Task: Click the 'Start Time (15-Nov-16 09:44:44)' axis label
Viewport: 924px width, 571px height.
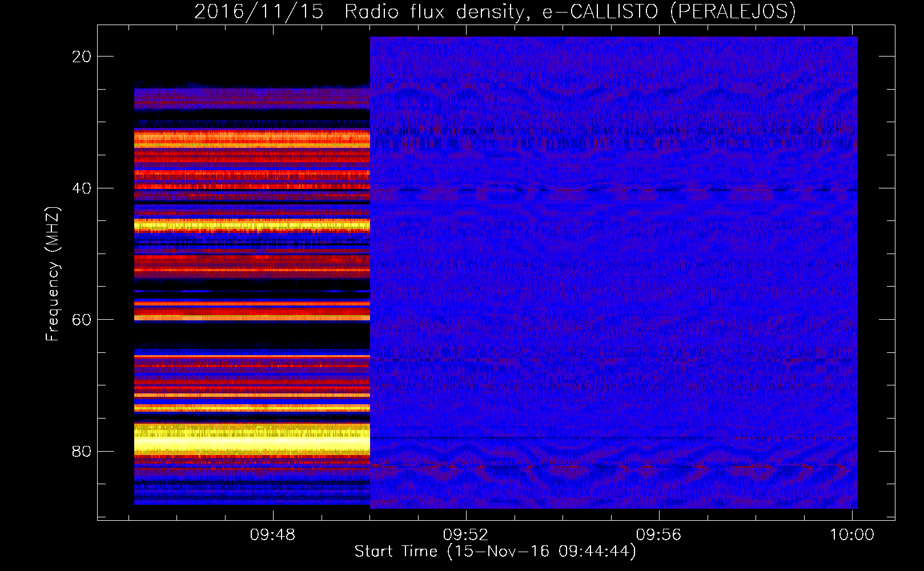Action: [495, 552]
